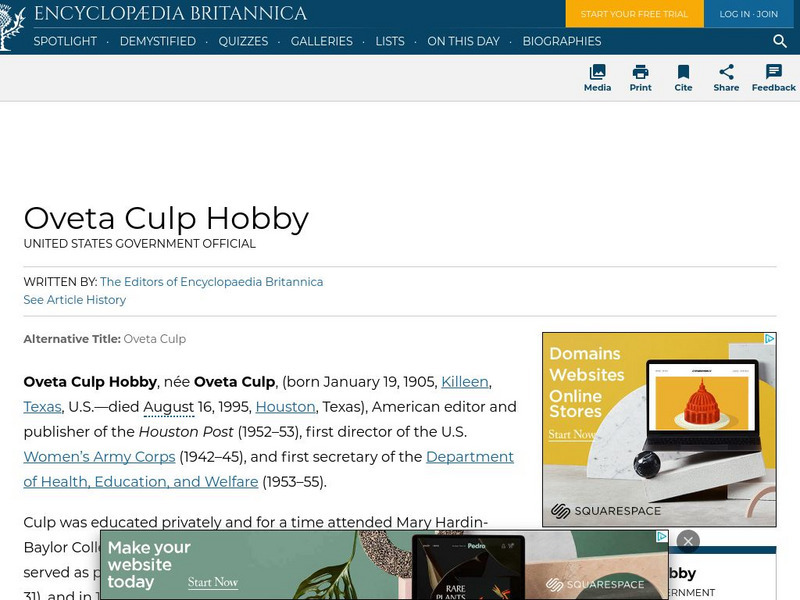Screen dimensions: 800x600
Task: Open the SPOTLIGHT menu
Action: pos(66,42)
